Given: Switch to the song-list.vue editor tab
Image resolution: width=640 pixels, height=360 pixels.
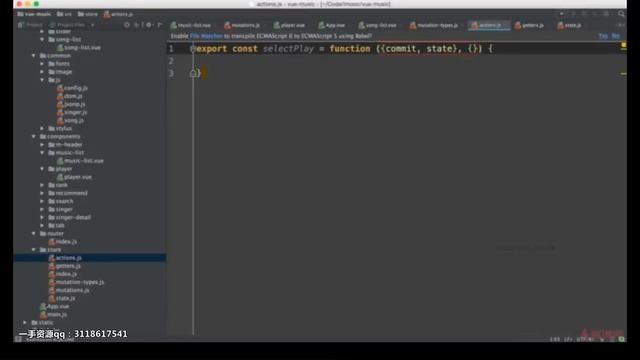Looking at the screenshot, I should coord(378,25).
